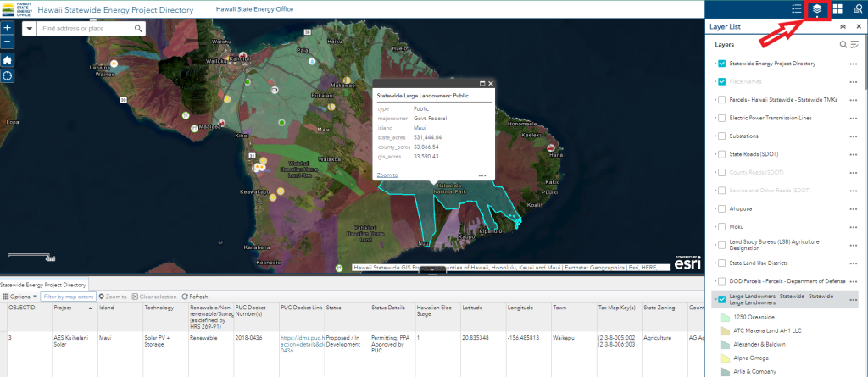Zoom in on the map
The height and width of the screenshot is (377, 868).
click(x=7, y=28)
